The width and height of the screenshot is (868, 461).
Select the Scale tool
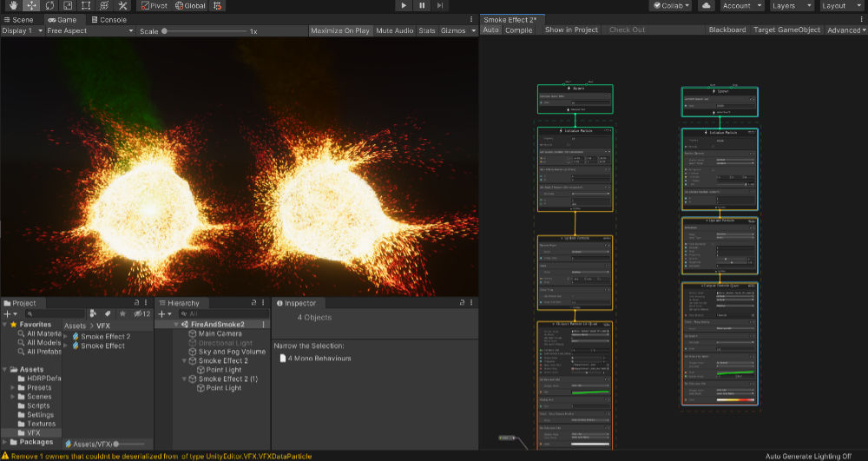(67, 5)
